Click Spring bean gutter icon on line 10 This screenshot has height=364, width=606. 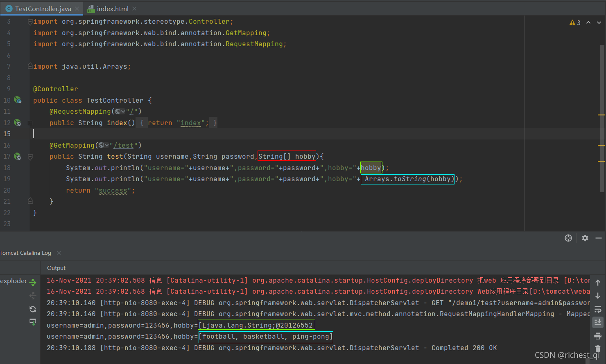click(18, 100)
